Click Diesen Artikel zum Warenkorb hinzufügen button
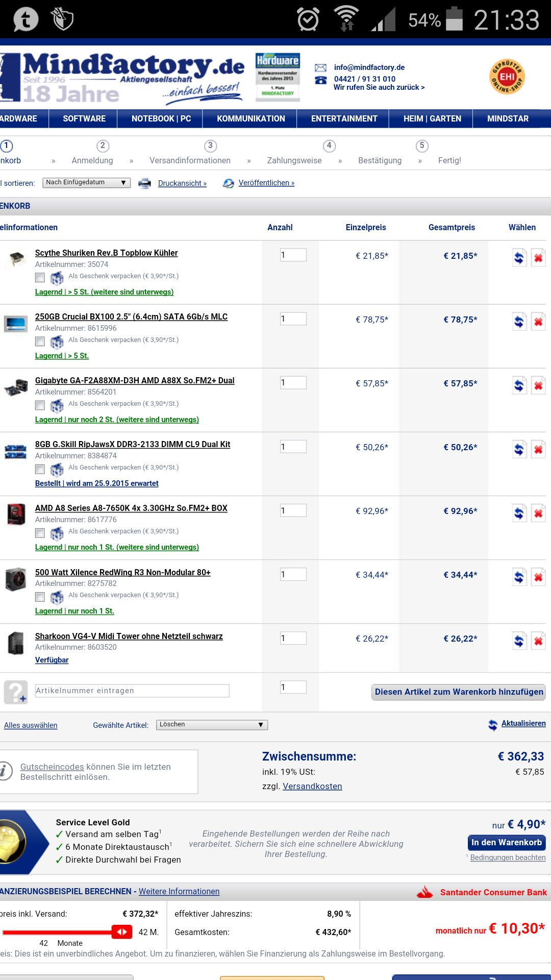The height and width of the screenshot is (980, 551). (x=459, y=692)
